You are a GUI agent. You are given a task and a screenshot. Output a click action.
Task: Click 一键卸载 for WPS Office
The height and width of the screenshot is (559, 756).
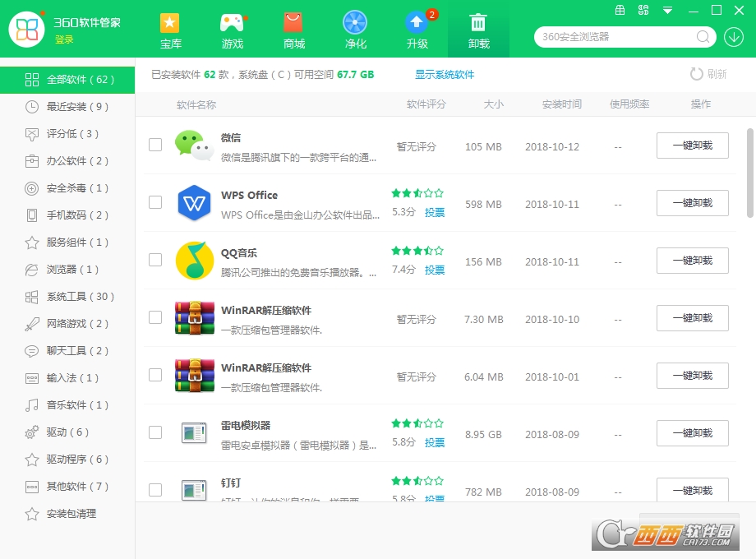(693, 203)
